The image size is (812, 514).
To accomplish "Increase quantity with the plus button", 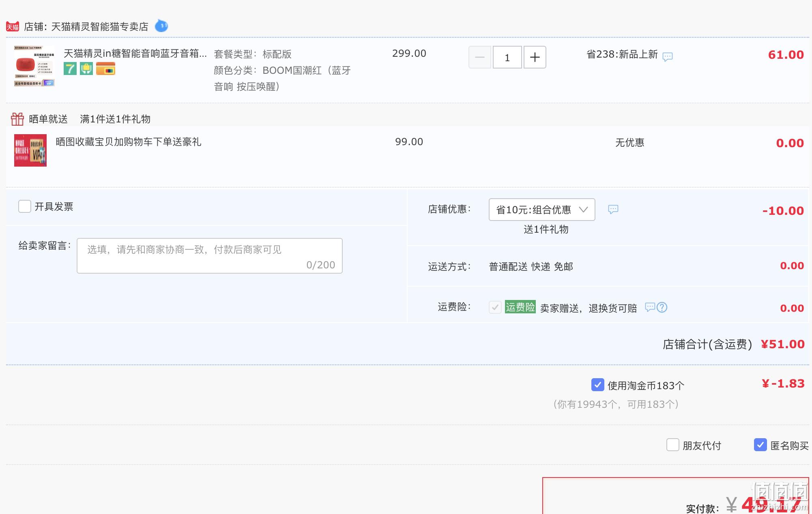I will 535,57.
